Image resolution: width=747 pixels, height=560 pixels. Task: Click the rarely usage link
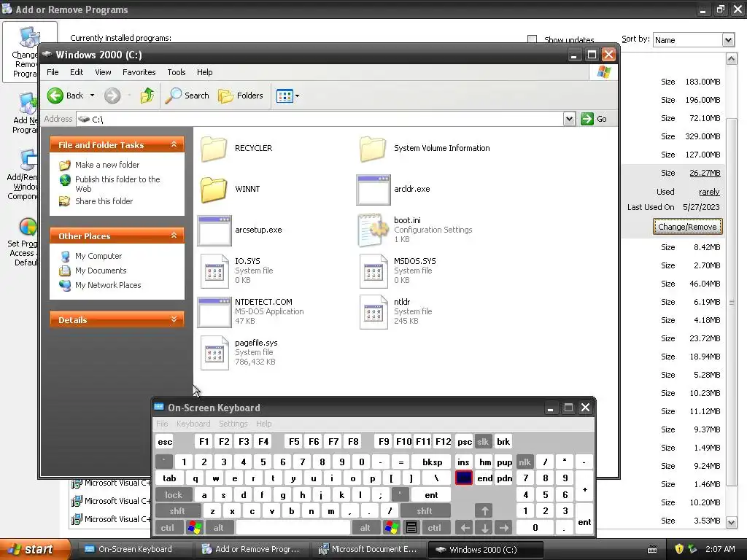709,192
